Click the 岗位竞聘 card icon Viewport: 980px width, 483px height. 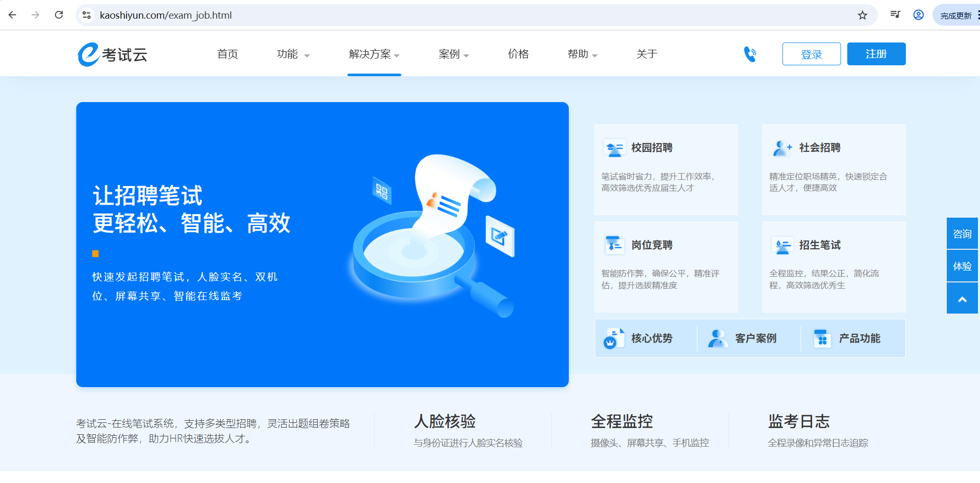[614, 245]
